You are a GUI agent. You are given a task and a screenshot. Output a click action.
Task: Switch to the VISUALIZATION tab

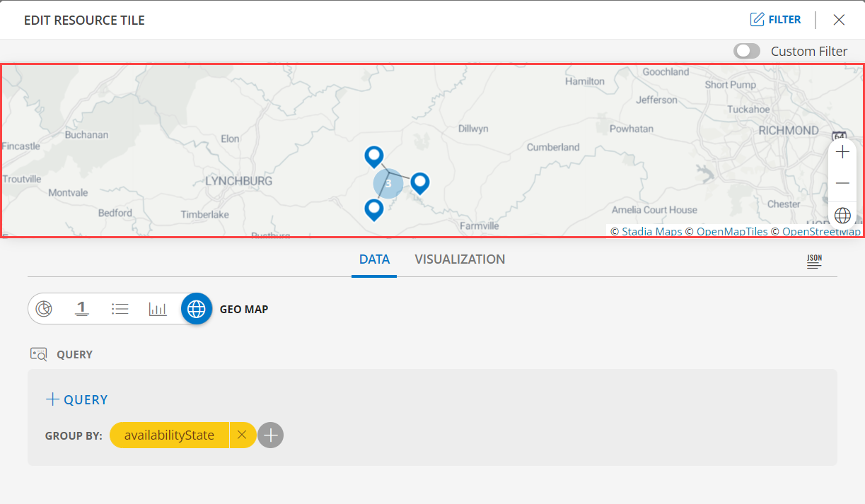[x=460, y=259]
